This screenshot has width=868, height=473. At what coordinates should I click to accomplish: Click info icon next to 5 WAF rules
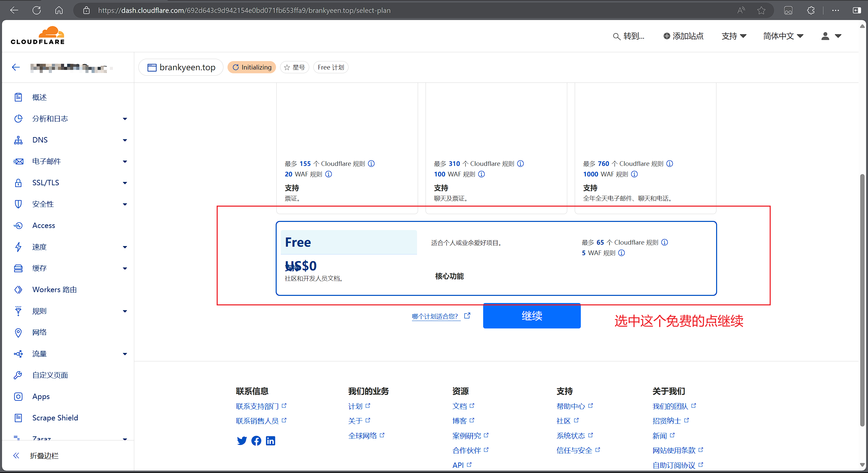(622, 253)
